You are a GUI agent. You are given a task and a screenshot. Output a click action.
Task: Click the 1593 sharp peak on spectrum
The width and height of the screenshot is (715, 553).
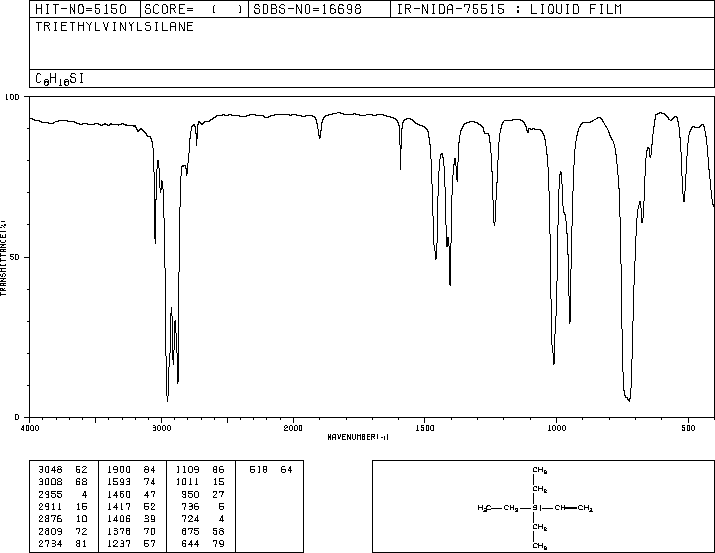[x=400, y=169]
